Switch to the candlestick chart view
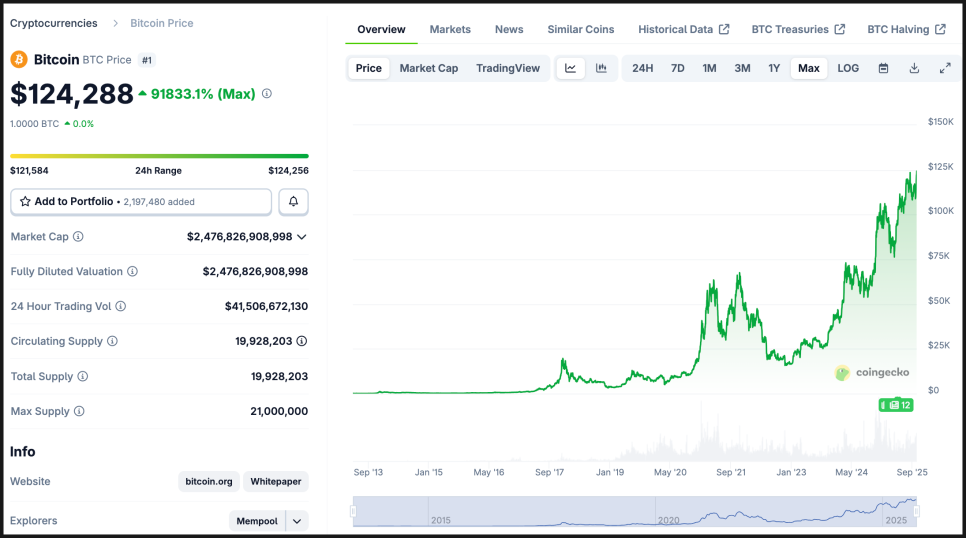The image size is (966, 538). (x=601, y=68)
